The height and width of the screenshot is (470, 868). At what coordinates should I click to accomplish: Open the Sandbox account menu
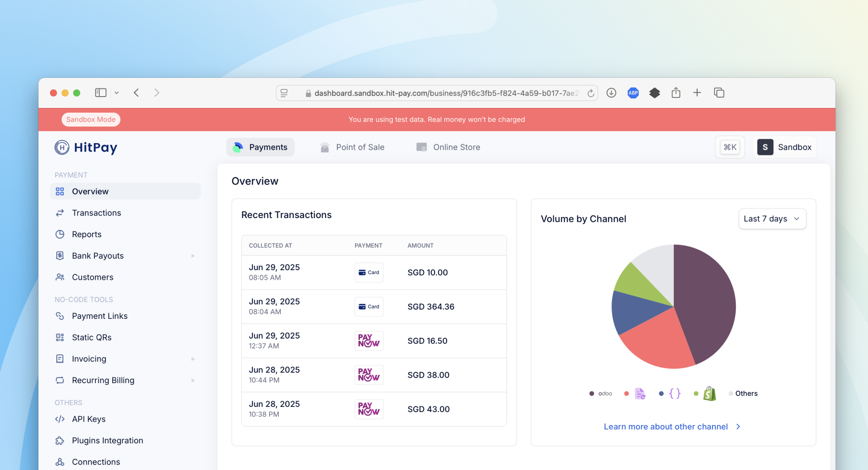pyautogui.click(x=785, y=147)
